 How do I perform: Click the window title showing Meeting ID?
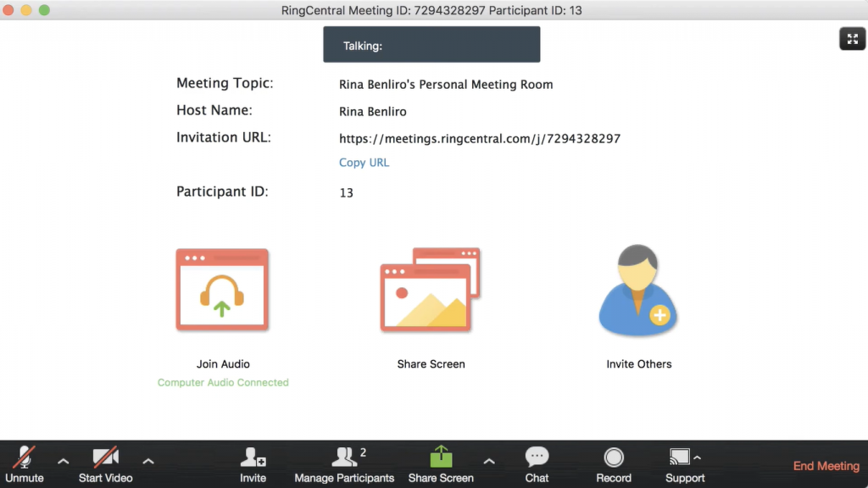[431, 10]
